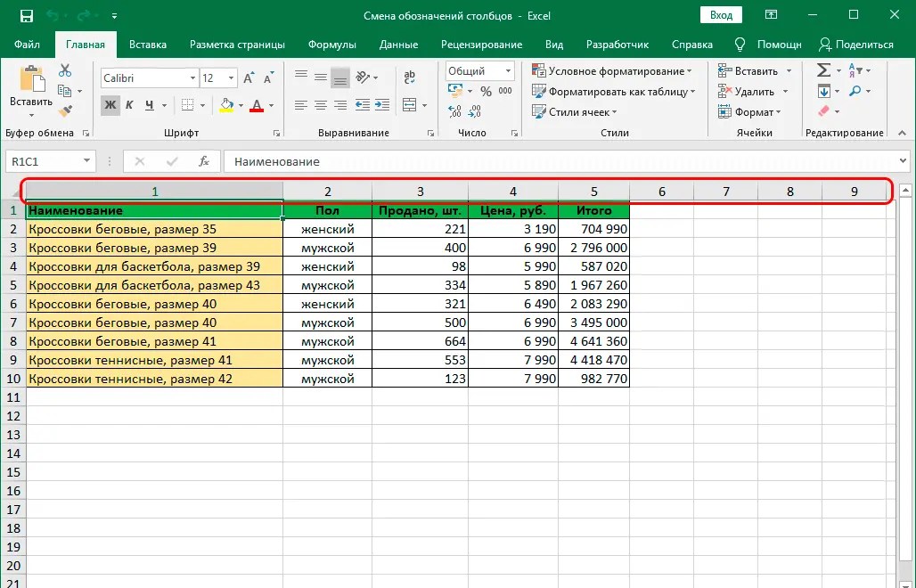Switch to the Вставка ribbon tab
This screenshot has height=588, width=916.
point(147,44)
